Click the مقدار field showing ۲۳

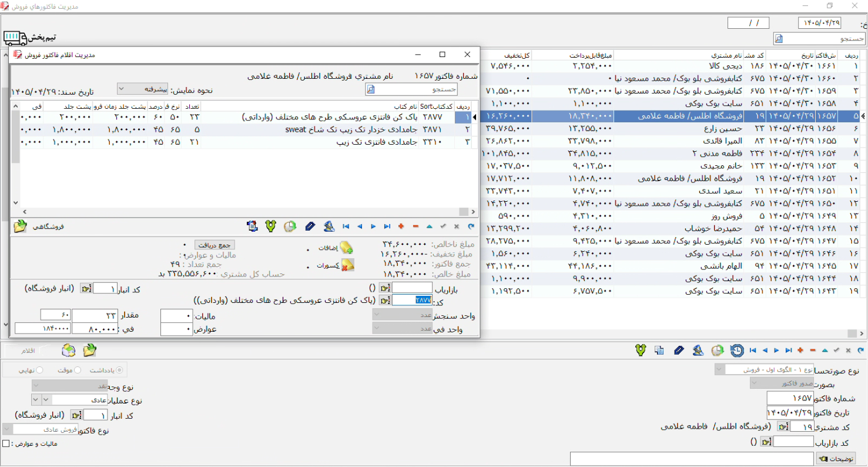tap(95, 315)
